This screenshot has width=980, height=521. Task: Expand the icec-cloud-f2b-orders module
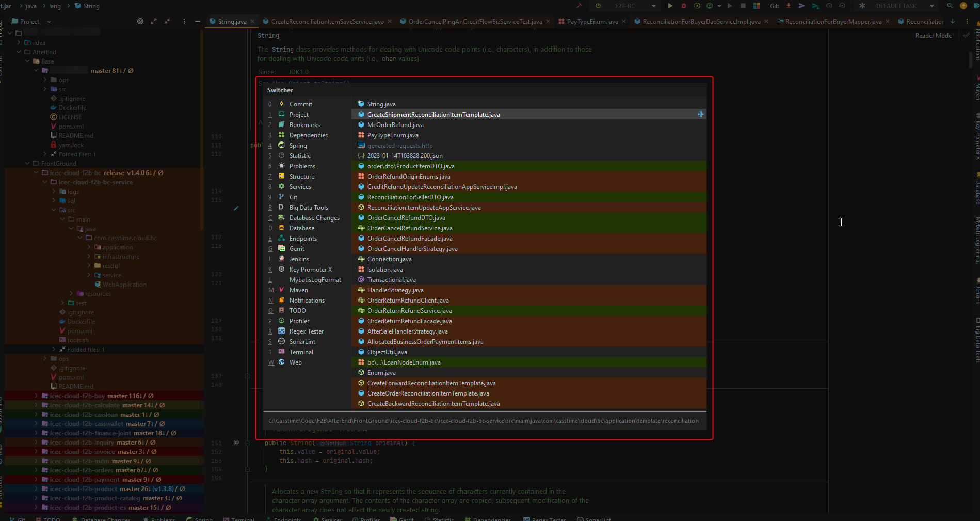coord(36,470)
